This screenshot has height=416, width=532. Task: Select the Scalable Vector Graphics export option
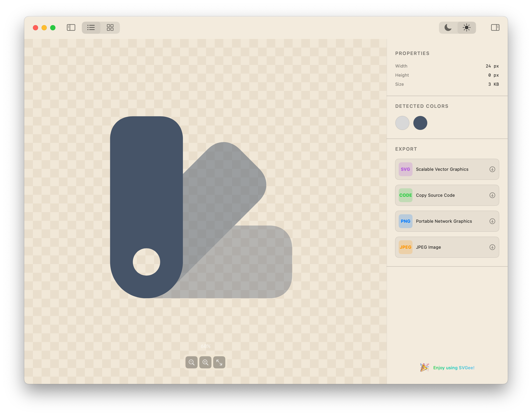pos(447,169)
